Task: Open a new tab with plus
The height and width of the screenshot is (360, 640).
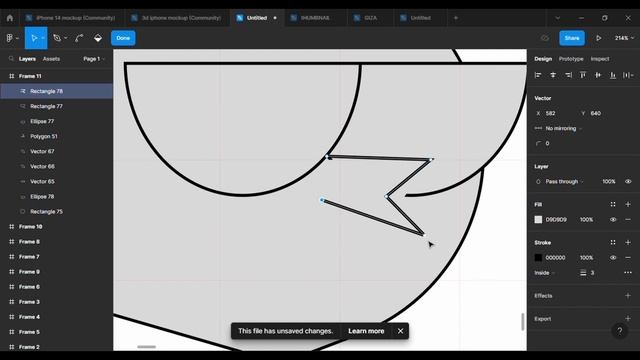Action: 456,18
